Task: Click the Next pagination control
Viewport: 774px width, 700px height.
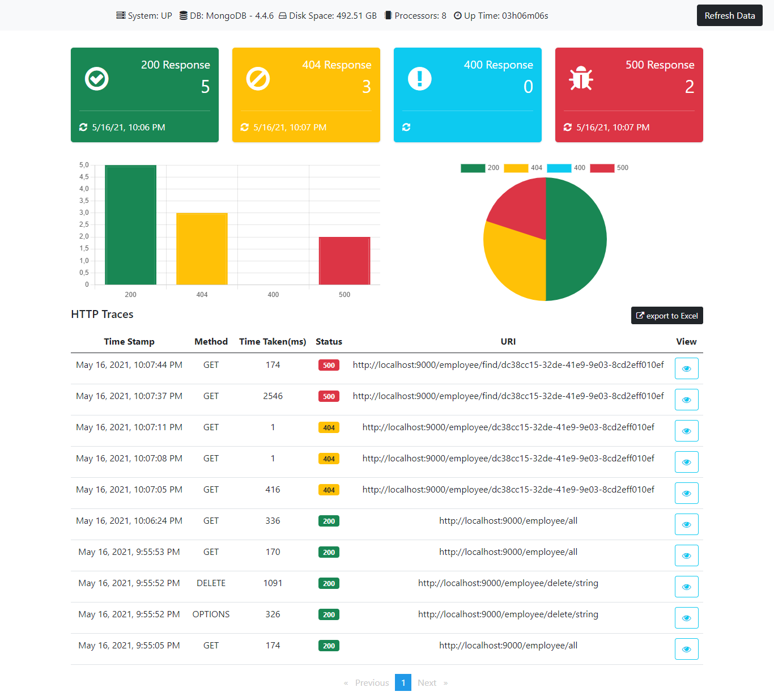Action: [427, 682]
